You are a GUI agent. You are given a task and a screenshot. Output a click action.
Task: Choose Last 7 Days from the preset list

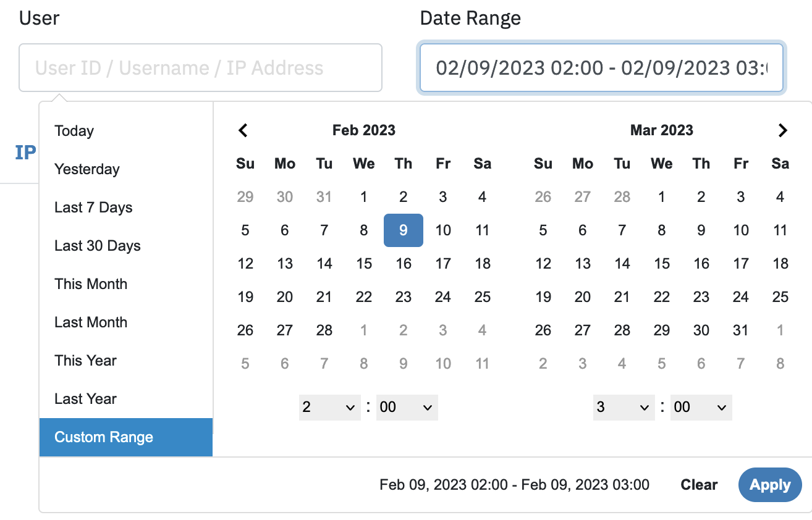tap(93, 207)
